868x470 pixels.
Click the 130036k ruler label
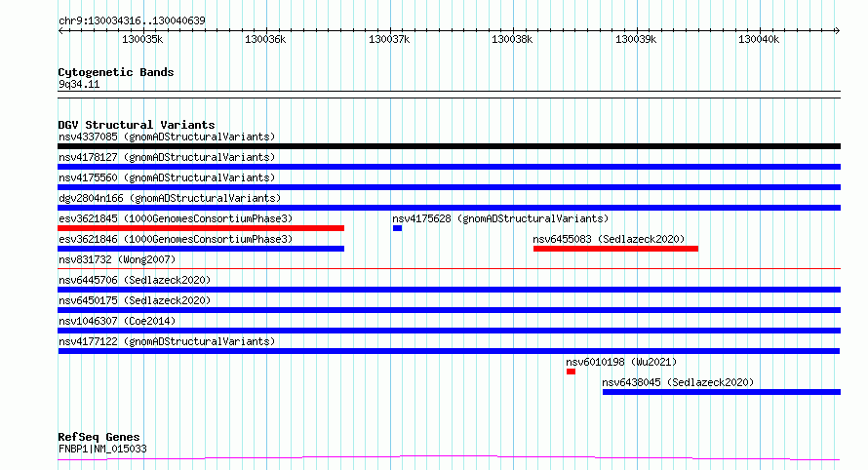tap(265, 39)
